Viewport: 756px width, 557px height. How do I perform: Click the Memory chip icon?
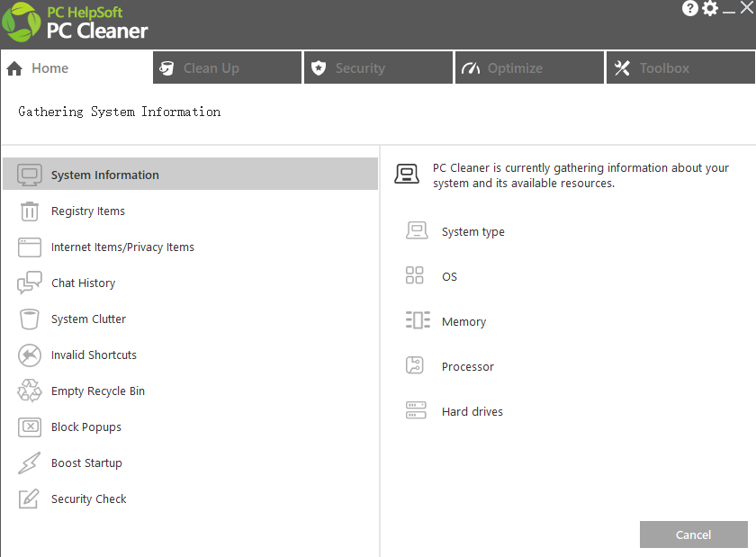417,320
